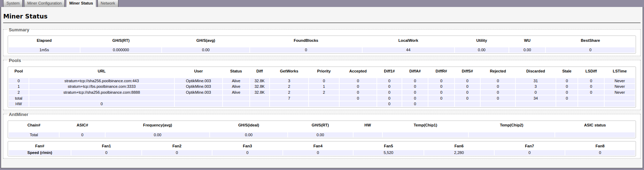The image size is (644, 170).
Task: Click the sha256.poolbinance.com:443 pool URL
Action: pyautogui.click(x=101, y=81)
